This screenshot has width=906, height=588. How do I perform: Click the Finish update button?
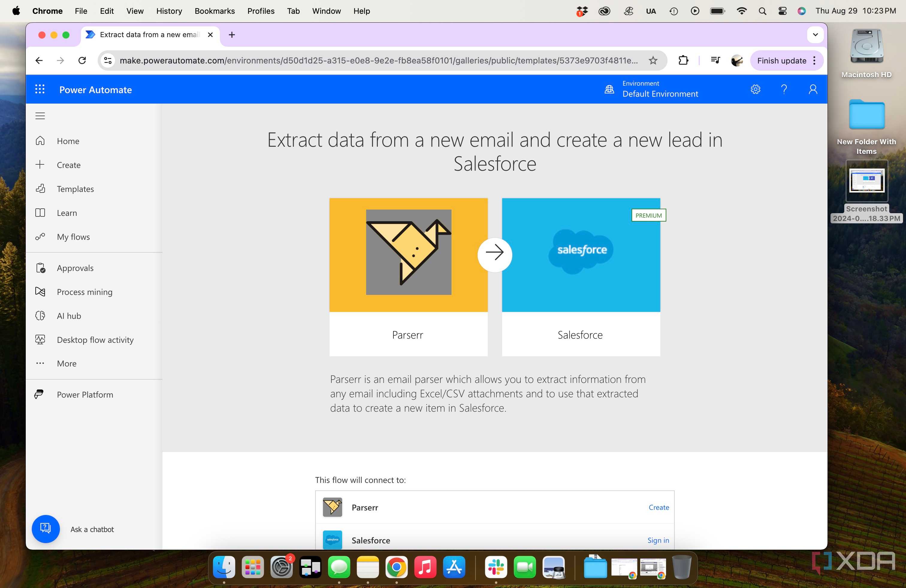click(782, 60)
